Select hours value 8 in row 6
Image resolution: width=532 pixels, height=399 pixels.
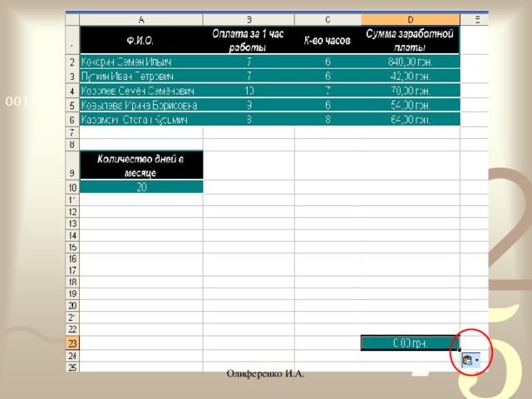[x=328, y=120]
